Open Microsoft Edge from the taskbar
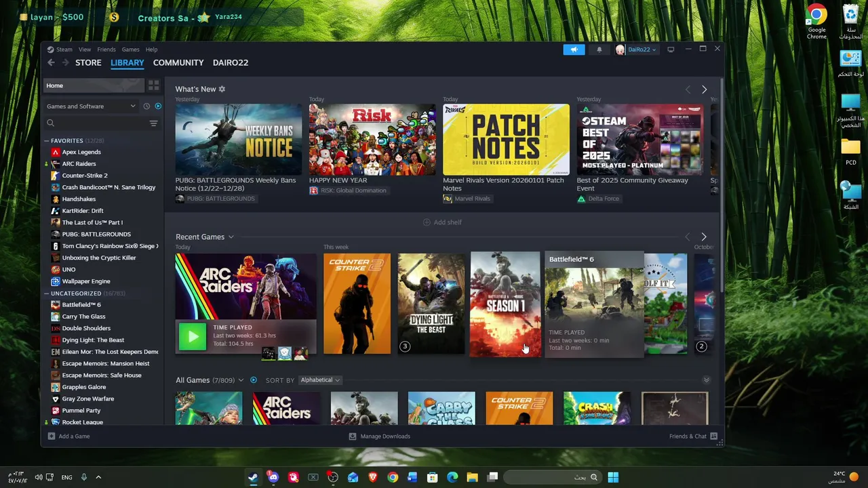 tap(452, 477)
